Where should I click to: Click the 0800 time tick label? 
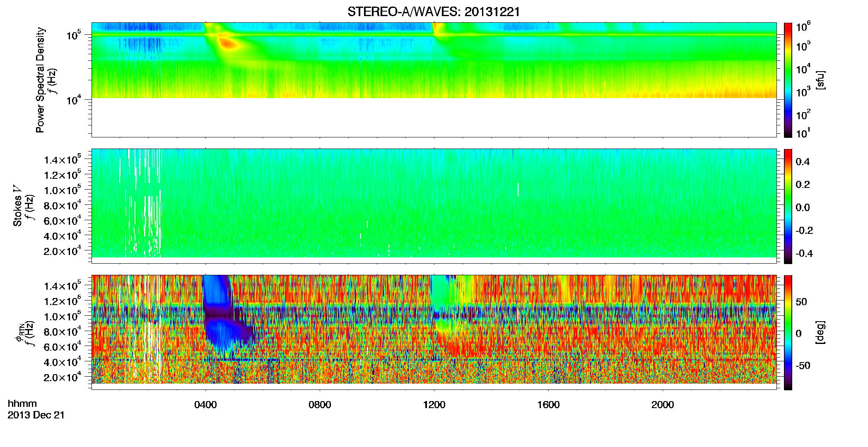(320, 405)
